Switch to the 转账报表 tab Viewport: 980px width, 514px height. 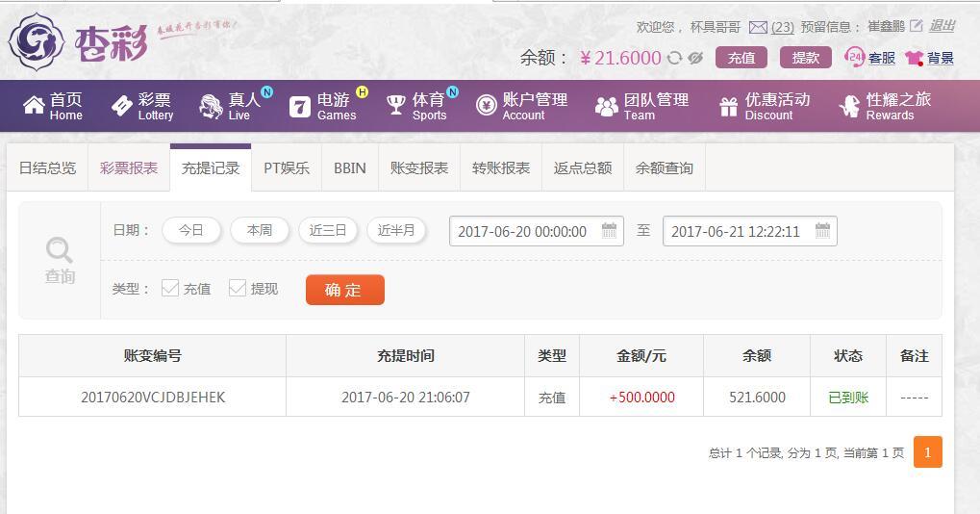coord(501,167)
